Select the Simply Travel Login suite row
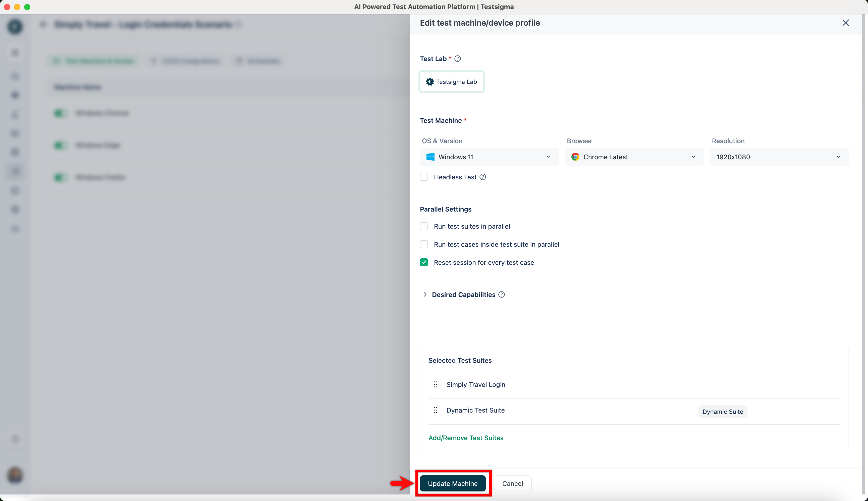Screen dimensions: 868x501 click(x=476, y=385)
